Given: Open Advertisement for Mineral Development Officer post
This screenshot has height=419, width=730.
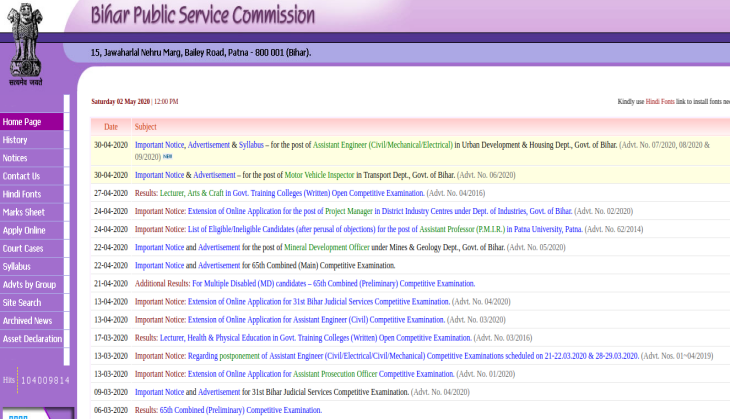Looking at the screenshot, I should point(219,248).
